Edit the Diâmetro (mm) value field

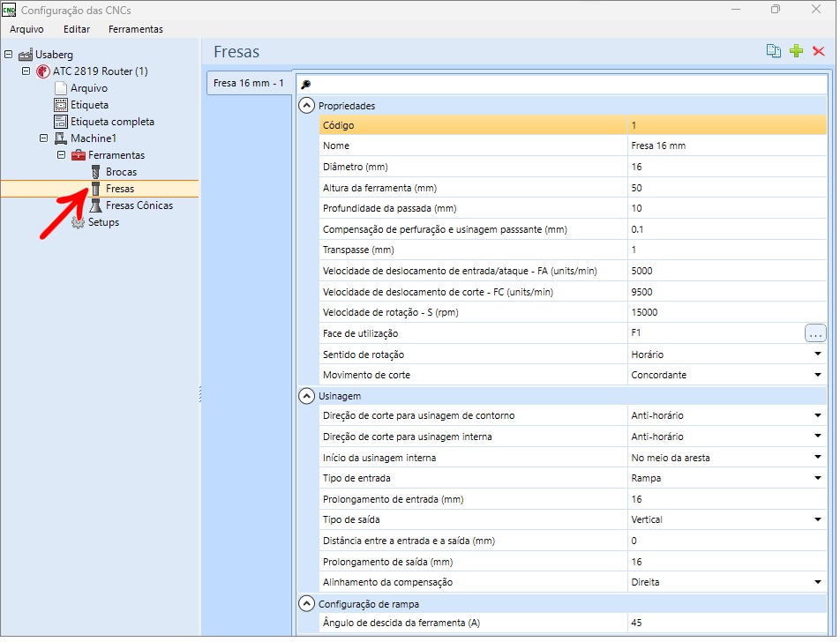(x=726, y=167)
